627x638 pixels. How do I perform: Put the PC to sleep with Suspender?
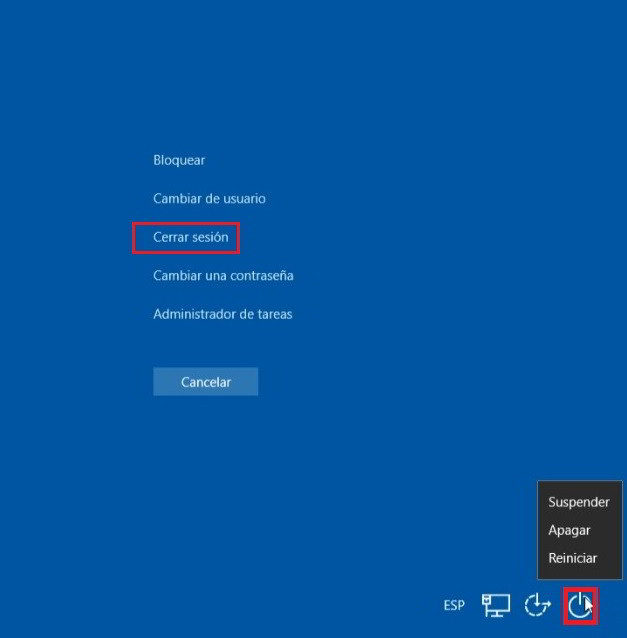point(578,502)
